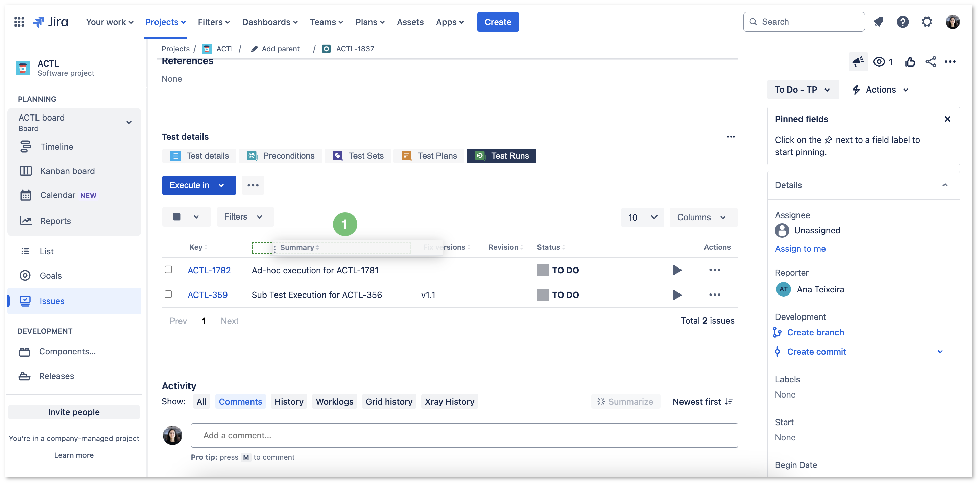Select the ACTL-1782 row checkbox

point(168,270)
